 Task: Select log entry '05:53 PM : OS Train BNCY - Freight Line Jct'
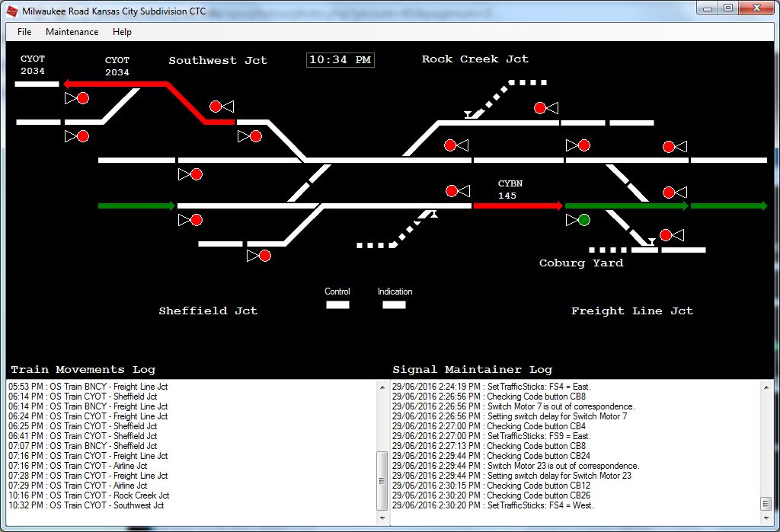[88, 387]
